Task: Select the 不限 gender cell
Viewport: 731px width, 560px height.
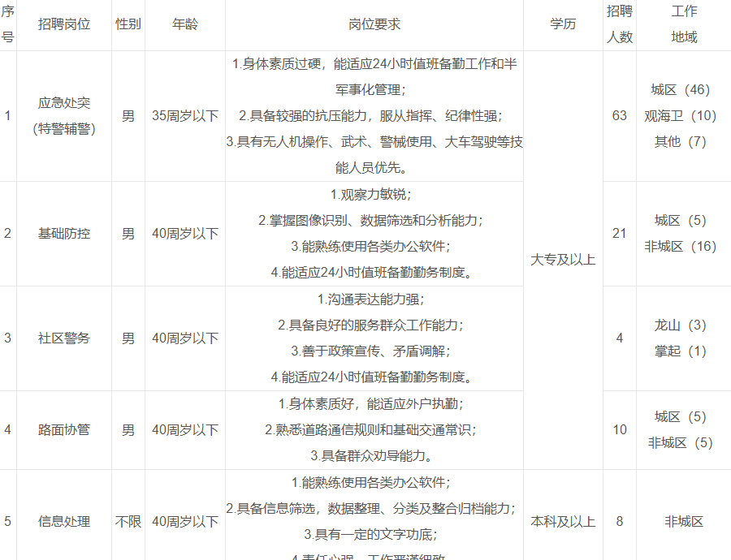Action: click(128, 521)
